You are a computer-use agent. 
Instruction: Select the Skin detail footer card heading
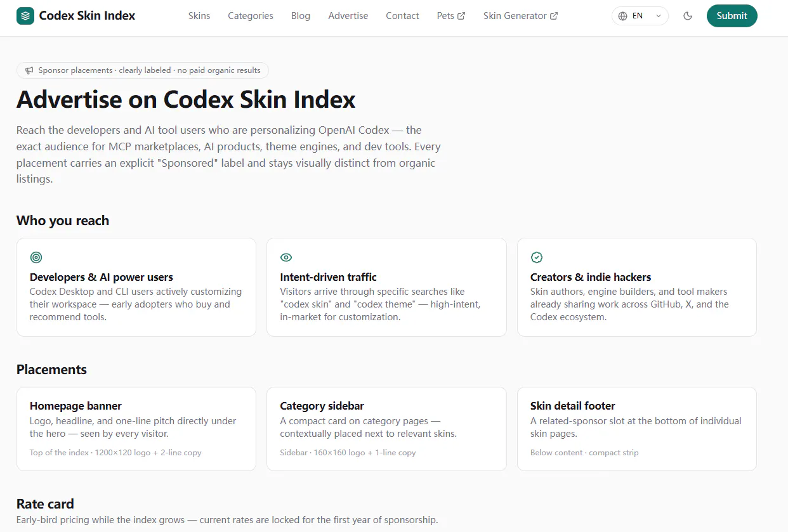(573, 406)
